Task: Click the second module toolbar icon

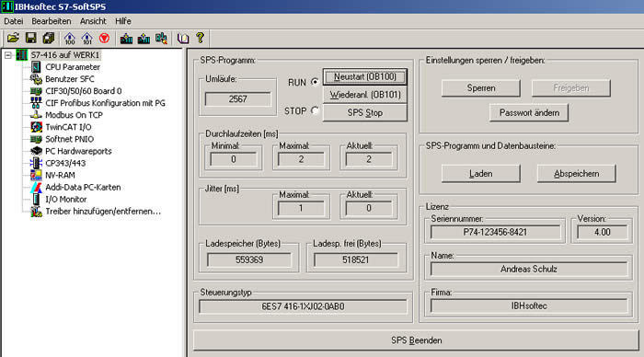Action: coord(144,39)
